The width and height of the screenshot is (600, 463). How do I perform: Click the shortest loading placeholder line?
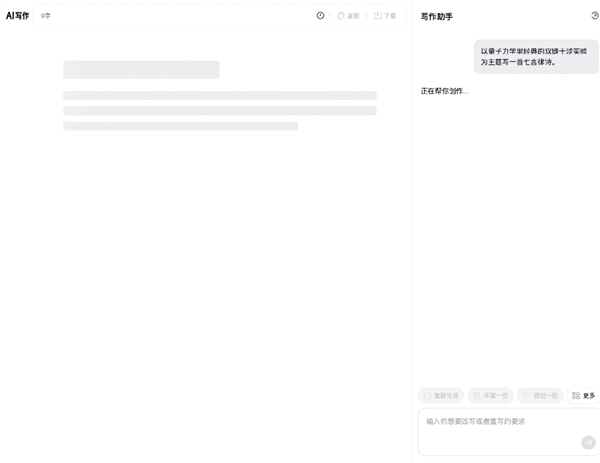(x=180, y=126)
